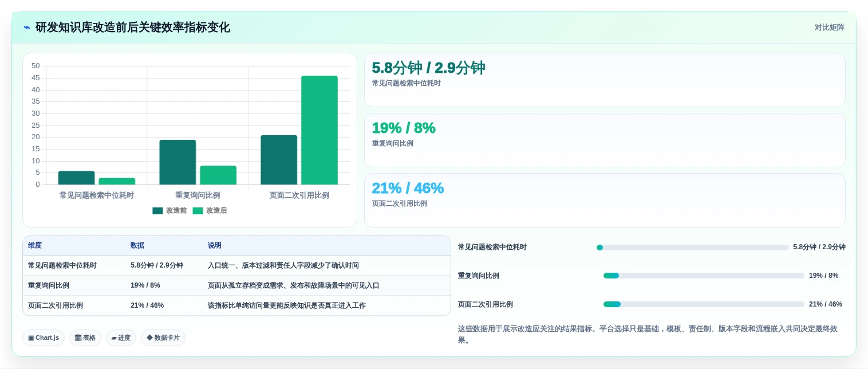The image size is (868, 369).
Task: Click progress label 页面二次引用比例
Action: (486, 304)
